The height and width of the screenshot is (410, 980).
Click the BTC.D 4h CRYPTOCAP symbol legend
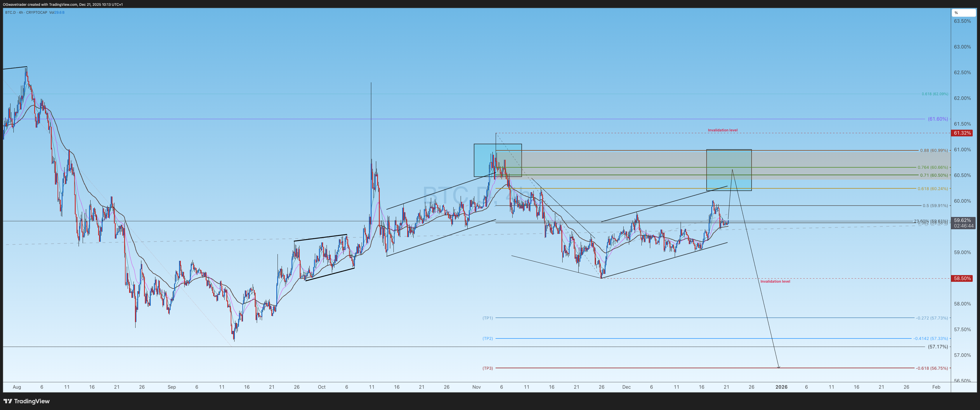(x=26, y=13)
